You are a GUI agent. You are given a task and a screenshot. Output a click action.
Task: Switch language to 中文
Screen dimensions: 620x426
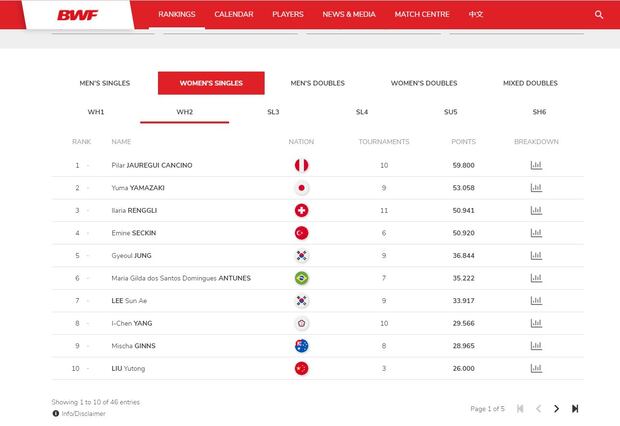click(475, 15)
